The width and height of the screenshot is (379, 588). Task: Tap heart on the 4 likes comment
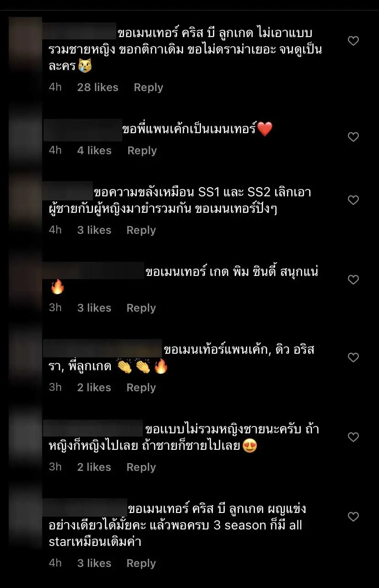(x=353, y=137)
